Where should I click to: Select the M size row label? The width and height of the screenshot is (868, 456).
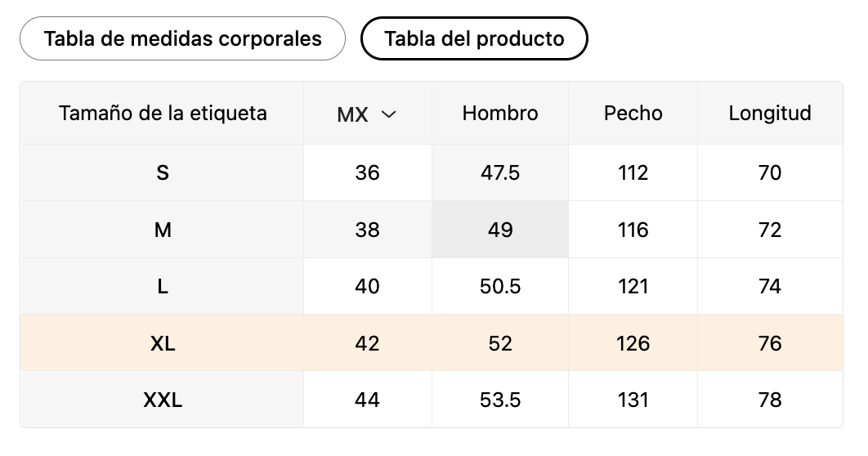163,230
